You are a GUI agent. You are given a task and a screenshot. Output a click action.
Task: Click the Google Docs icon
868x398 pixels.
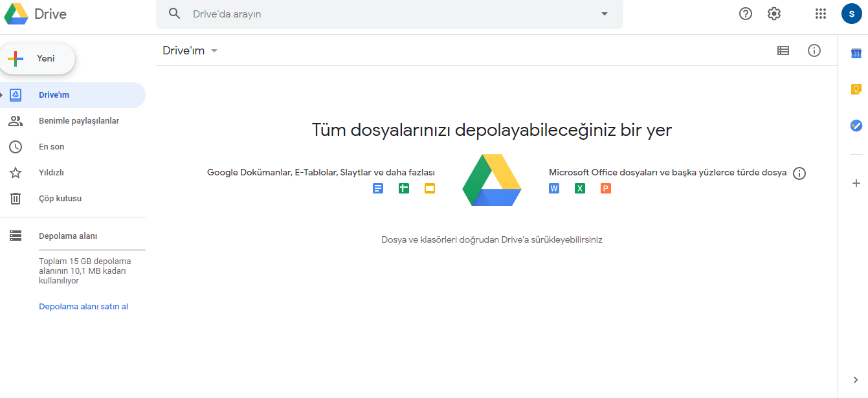[378, 188]
